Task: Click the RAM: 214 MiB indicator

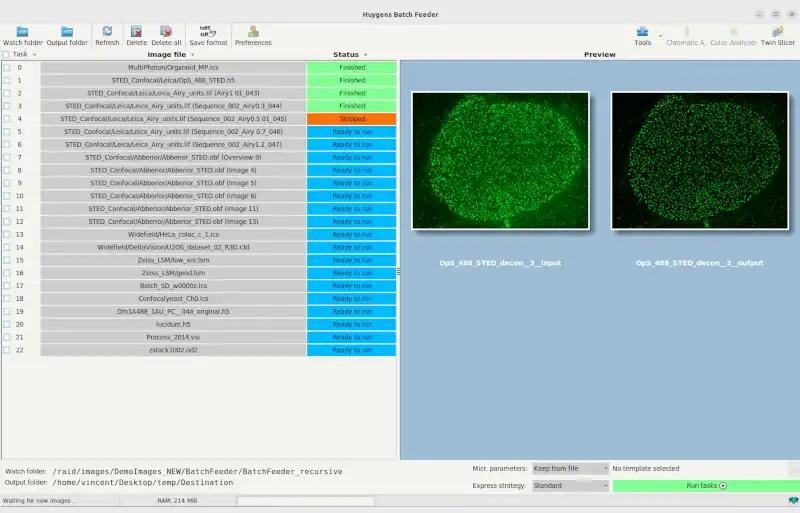Action: click(177, 501)
